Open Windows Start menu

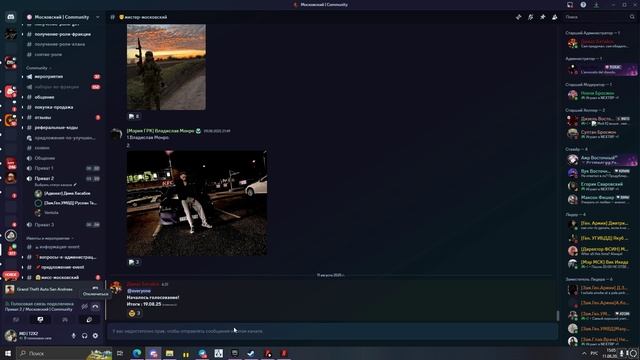[8, 353]
